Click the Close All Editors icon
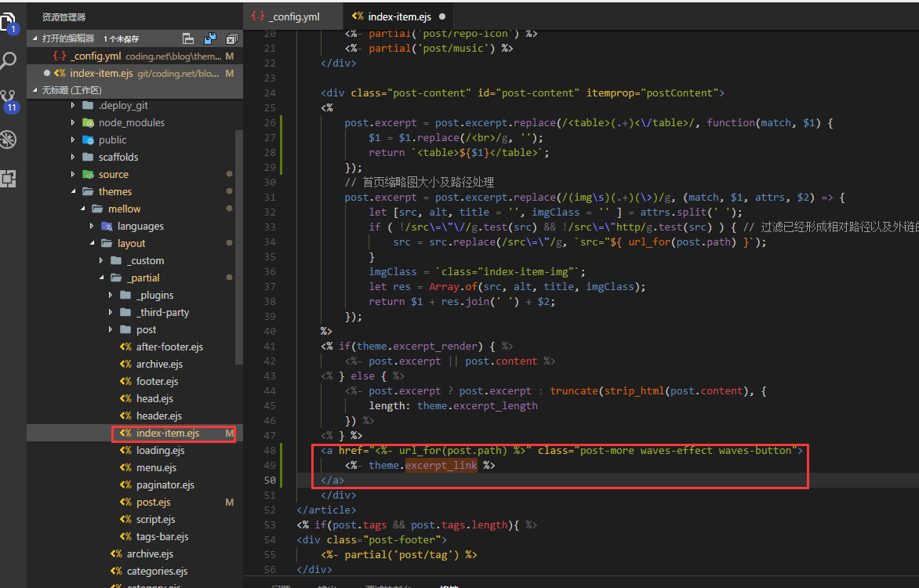Viewport: 919px width, 588px height. [x=231, y=38]
